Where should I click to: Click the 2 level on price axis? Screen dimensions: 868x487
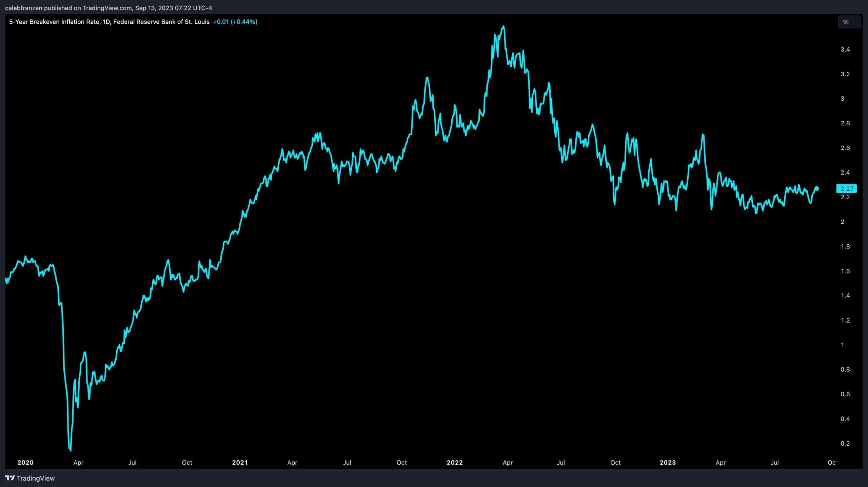coord(843,222)
